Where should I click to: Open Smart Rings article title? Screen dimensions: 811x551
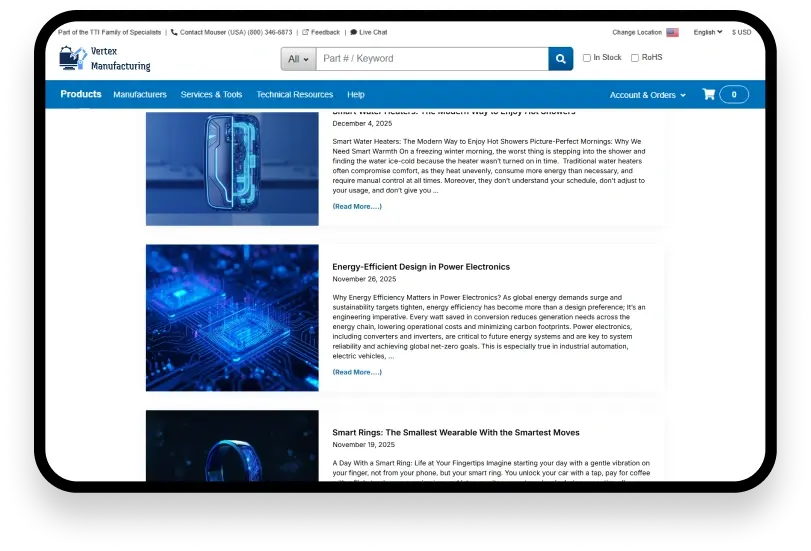(x=456, y=433)
